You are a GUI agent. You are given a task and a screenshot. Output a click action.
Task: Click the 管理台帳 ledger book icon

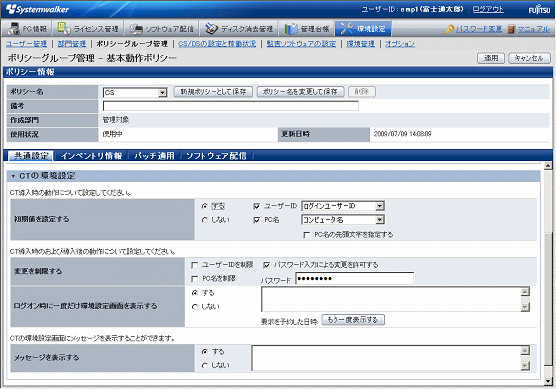[x=291, y=29]
